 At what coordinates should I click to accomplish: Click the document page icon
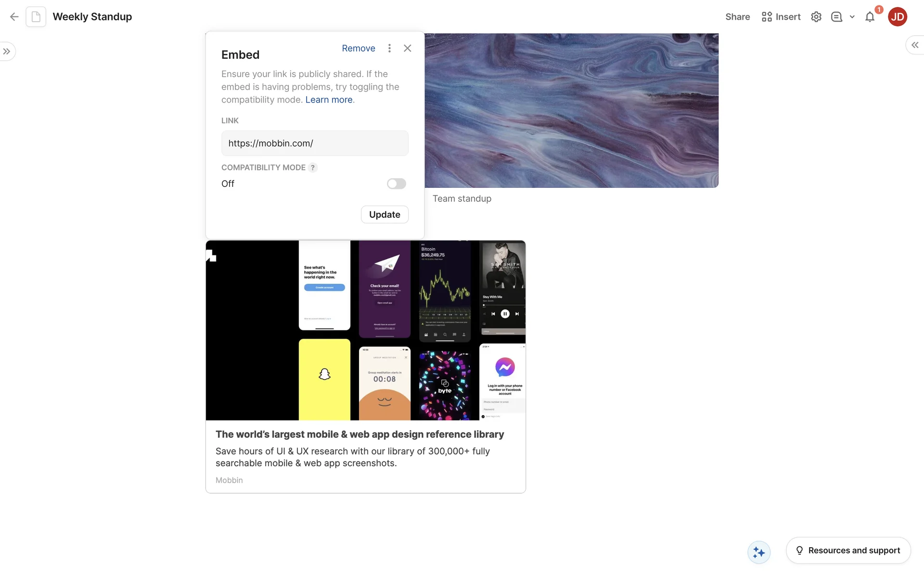click(x=36, y=17)
